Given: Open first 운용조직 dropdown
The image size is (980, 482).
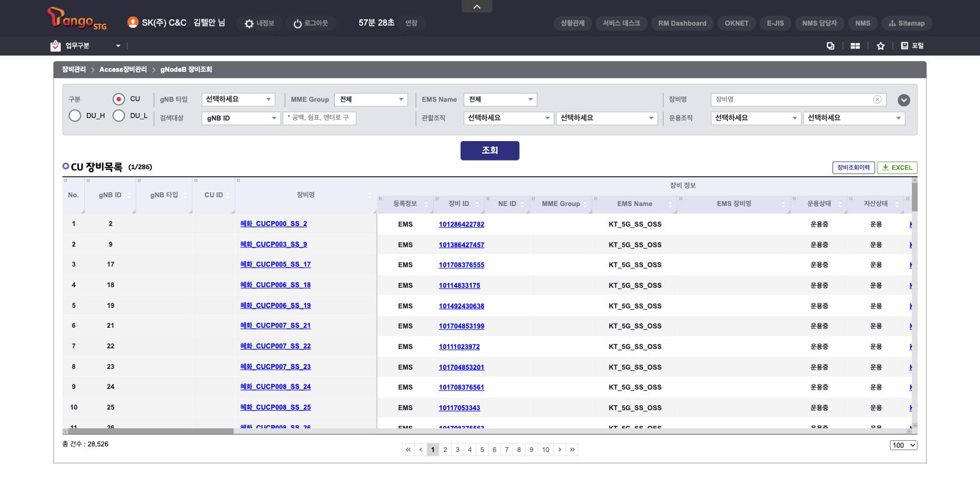Looking at the screenshot, I should (756, 118).
